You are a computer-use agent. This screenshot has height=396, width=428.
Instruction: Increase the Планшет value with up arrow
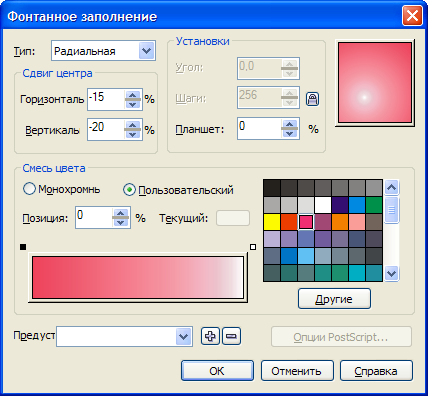coord(289,124)
